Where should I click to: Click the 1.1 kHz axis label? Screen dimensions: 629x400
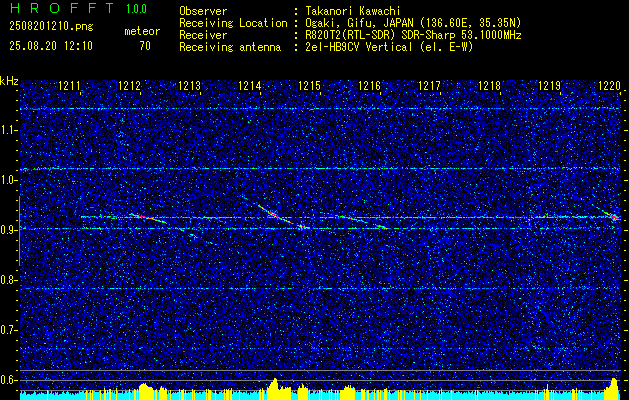coord(9,130)
